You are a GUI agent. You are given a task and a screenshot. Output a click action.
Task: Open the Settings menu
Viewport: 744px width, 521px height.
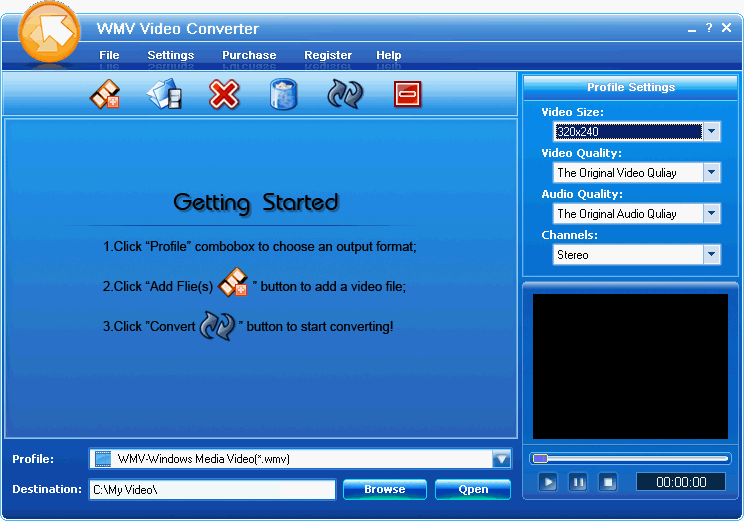tap(171, 55)
